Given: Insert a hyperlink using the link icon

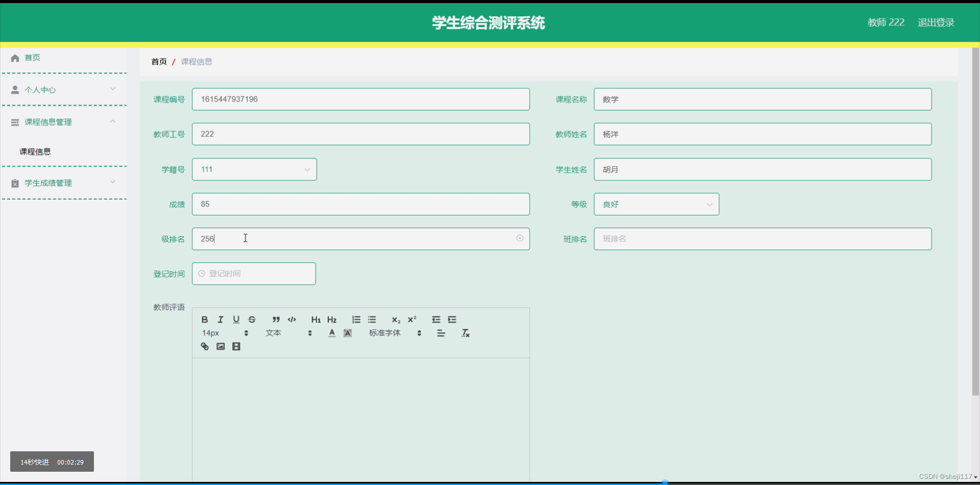Looking at the screenshot, I should pos(205,346).
